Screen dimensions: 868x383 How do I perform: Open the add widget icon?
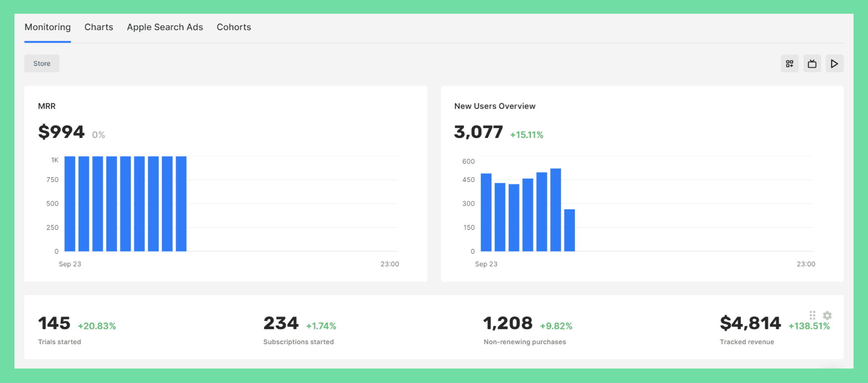click(790, 63)
